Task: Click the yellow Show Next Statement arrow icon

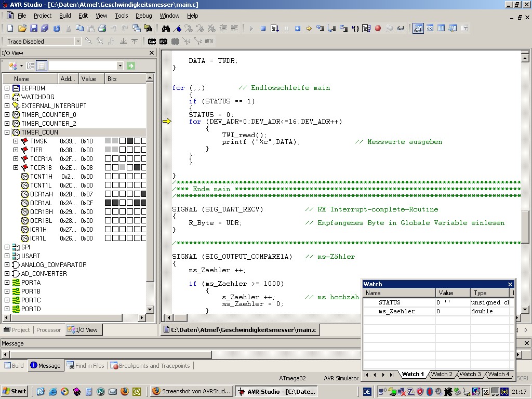Action: (309, 29)
